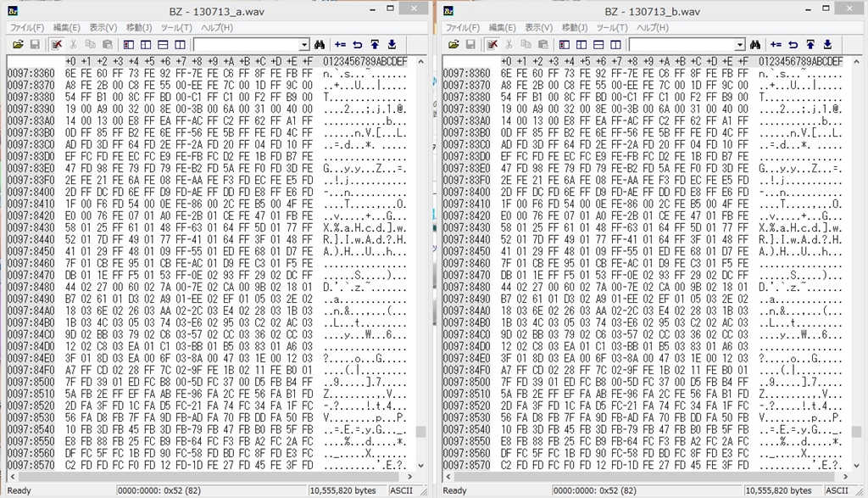
Task: Open 表示(V) menu in 130713_b.wav window
Action: 538,27
